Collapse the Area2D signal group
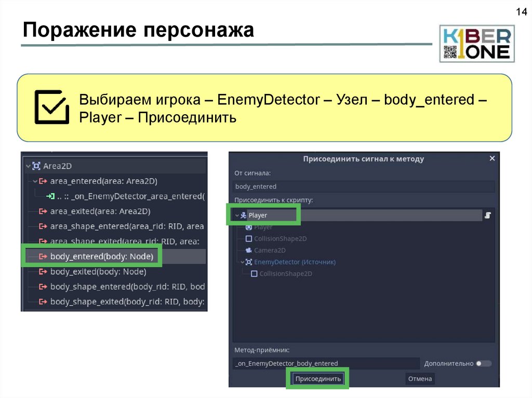Screen dimensions: 532x398 [27, 166]
